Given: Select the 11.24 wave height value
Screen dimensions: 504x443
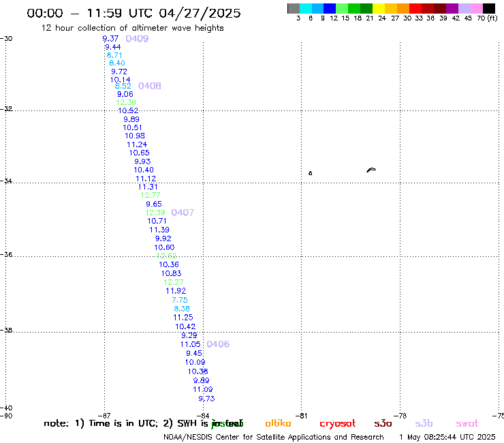Looking at the screenshot, I should (x=137, y=144).
